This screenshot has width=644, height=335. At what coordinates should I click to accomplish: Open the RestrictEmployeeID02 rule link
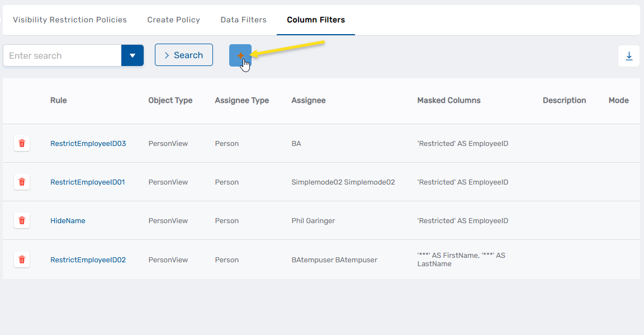point(88,259)
